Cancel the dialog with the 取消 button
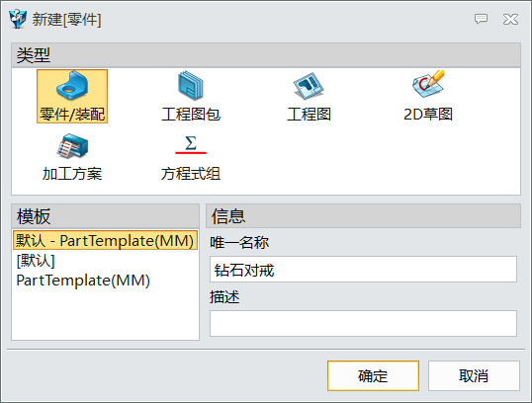 click(x=474, y=376)
